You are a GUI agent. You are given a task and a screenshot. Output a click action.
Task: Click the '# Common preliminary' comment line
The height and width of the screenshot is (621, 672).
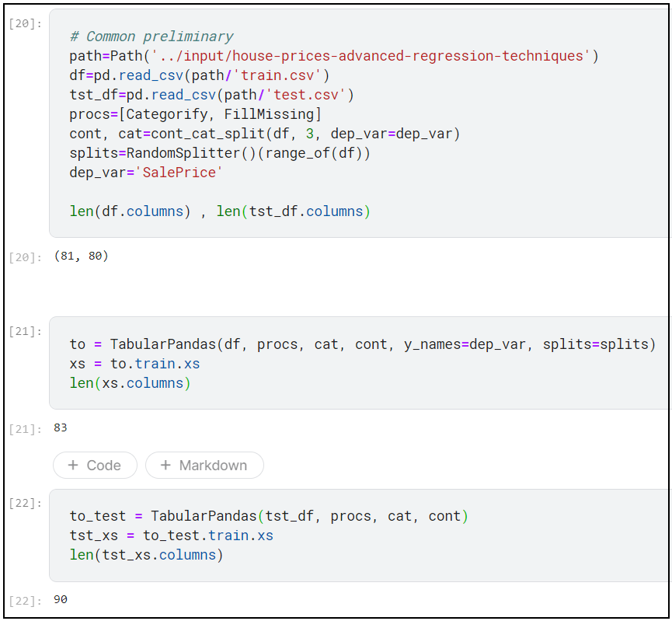pyautogui.click(x=151, y=37)
